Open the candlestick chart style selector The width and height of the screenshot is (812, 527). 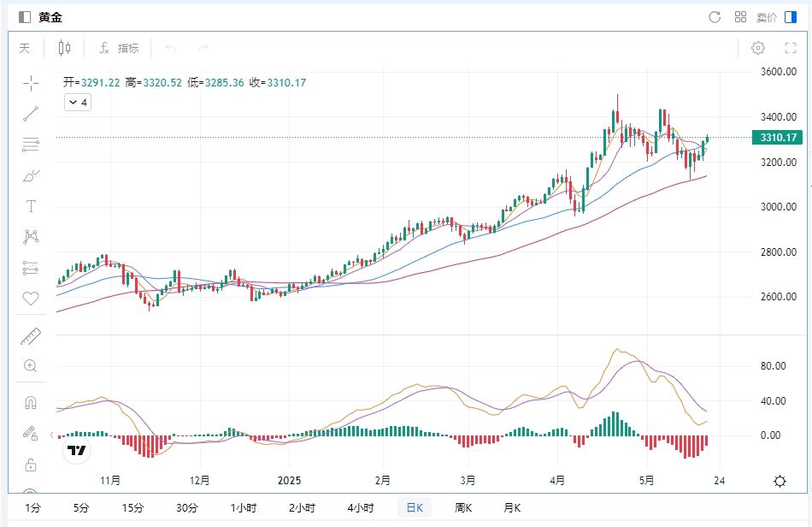tap(65, 48)
